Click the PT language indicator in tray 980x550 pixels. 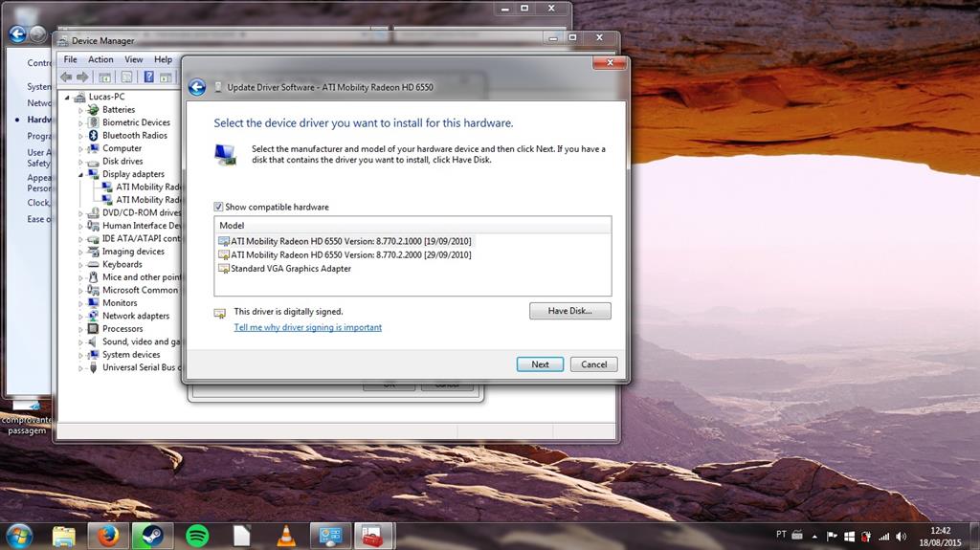pos(781,535)
